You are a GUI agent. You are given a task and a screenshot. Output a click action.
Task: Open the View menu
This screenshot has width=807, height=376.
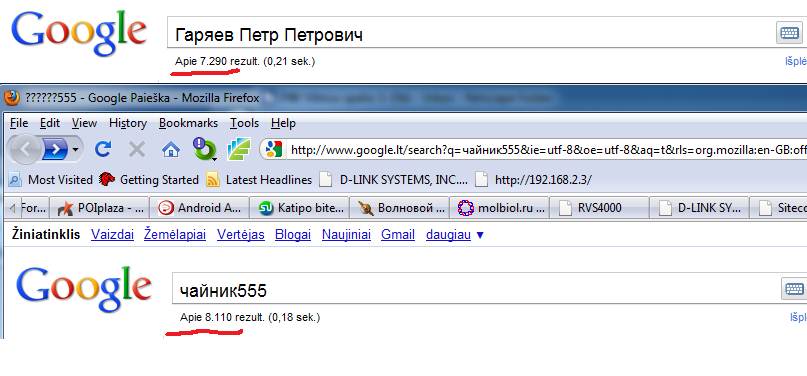coord(84,123)
